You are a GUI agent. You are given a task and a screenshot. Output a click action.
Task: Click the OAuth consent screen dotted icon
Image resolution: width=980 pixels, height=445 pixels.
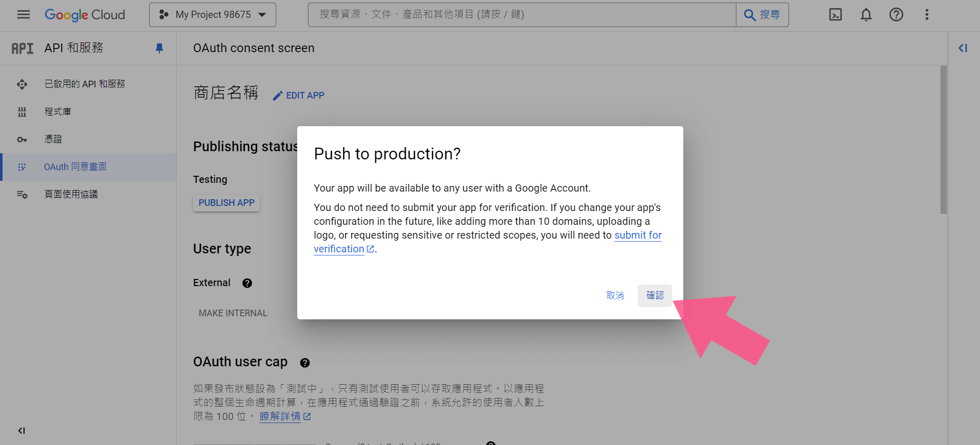tap(22, 167)
